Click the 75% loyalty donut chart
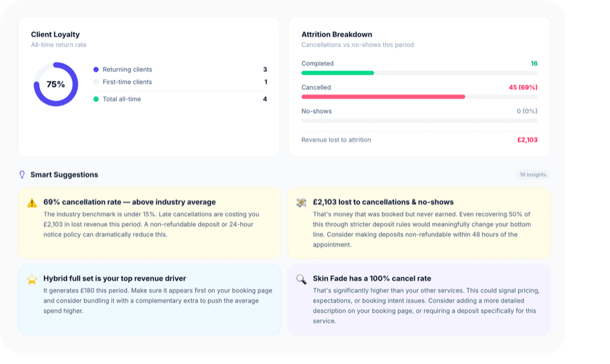 click(x=56, y=84)
